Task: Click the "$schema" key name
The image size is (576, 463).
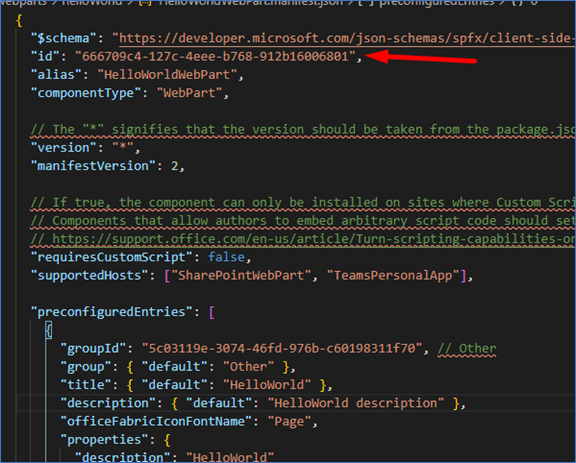Action: pyautogui.click(x=64, y=38)
